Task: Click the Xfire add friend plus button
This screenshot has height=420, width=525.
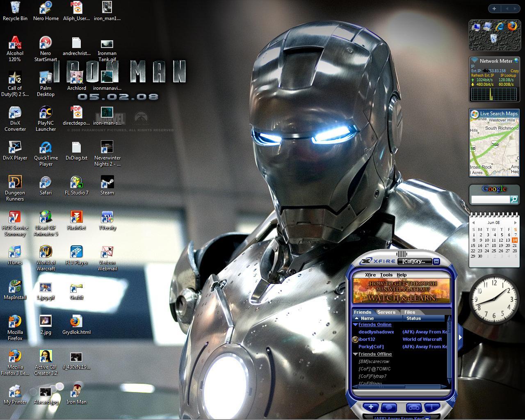Action: pyautogui.click(x=371, y=407)
